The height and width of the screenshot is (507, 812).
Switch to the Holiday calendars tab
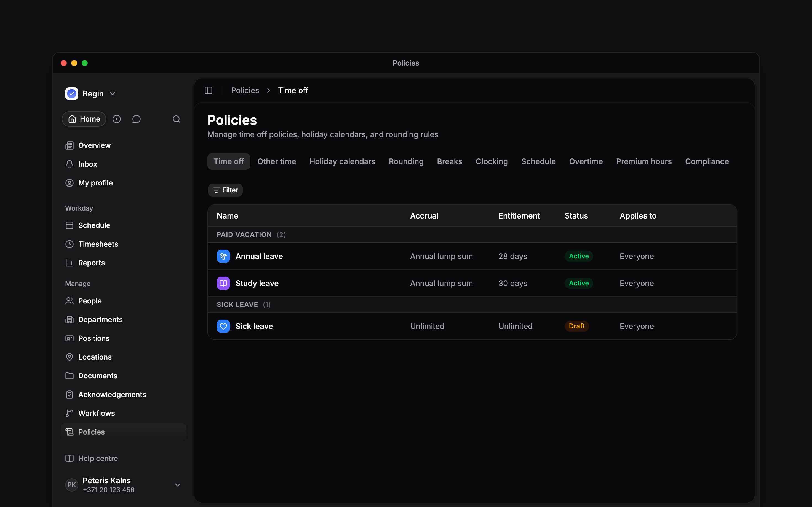point(342,162)
